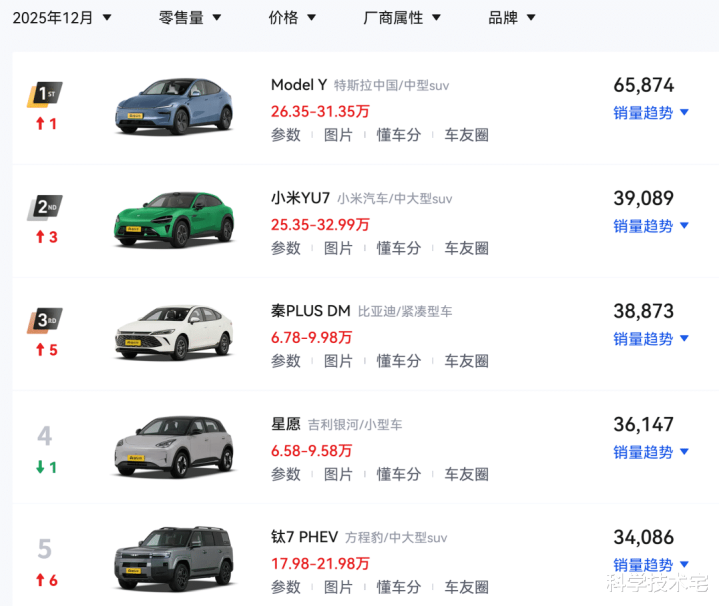
Task: Click the 钛7 PHEV model title
Action: 304,537
